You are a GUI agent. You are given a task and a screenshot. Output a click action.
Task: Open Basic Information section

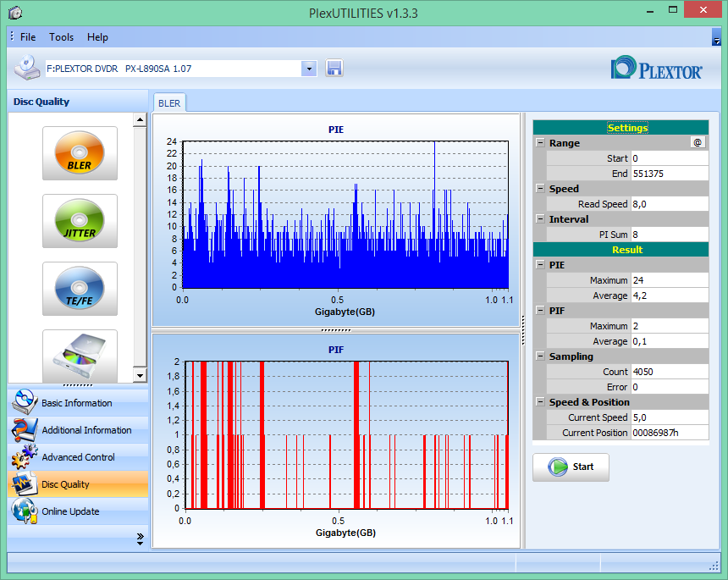78,402
